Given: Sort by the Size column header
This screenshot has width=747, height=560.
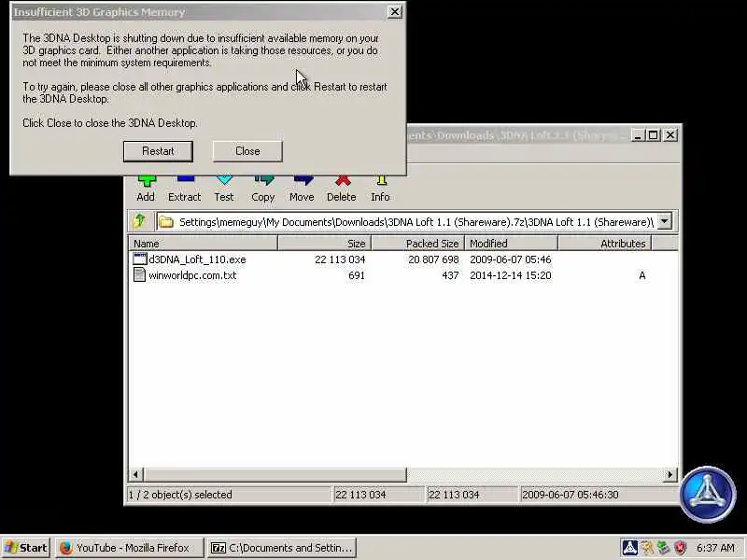Looking at the screenshot, I should pos(324,244).
